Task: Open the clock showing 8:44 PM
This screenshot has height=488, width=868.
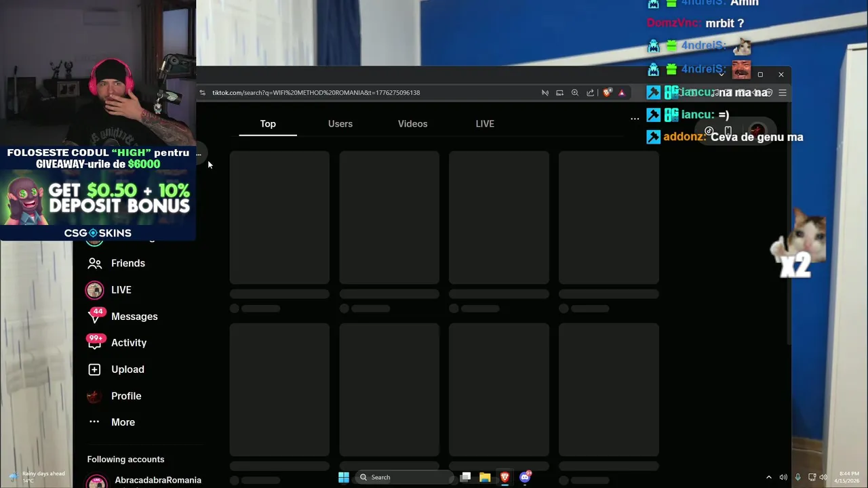Action: coord(848,477)
